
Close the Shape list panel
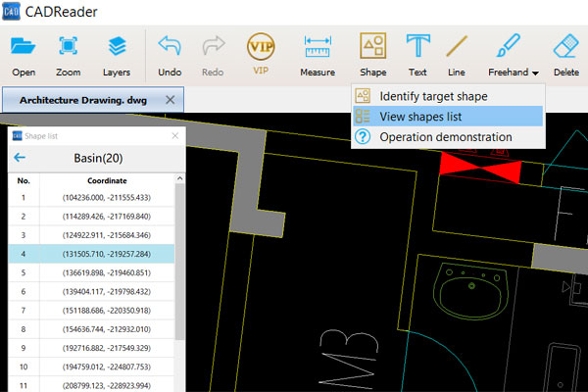[x=175, y=136]
